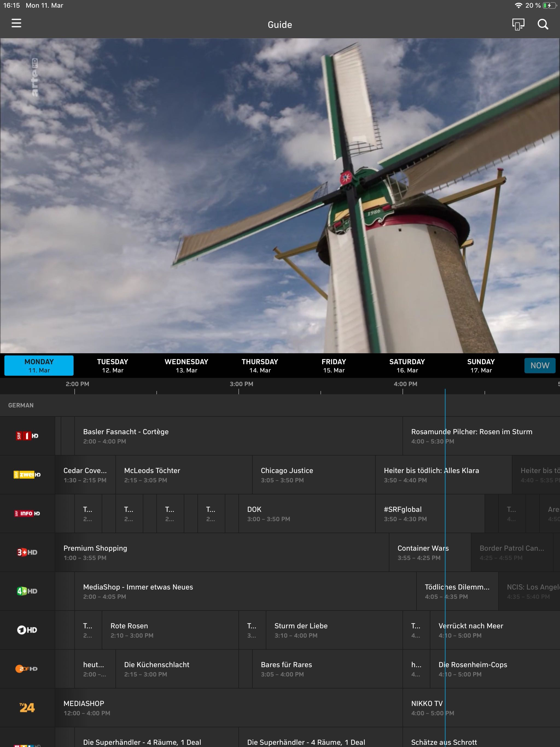Image resolution: width=560 pixels, height=747 pixels.
Task: Open Rote Rosen program entry
Action: [170, 630]
